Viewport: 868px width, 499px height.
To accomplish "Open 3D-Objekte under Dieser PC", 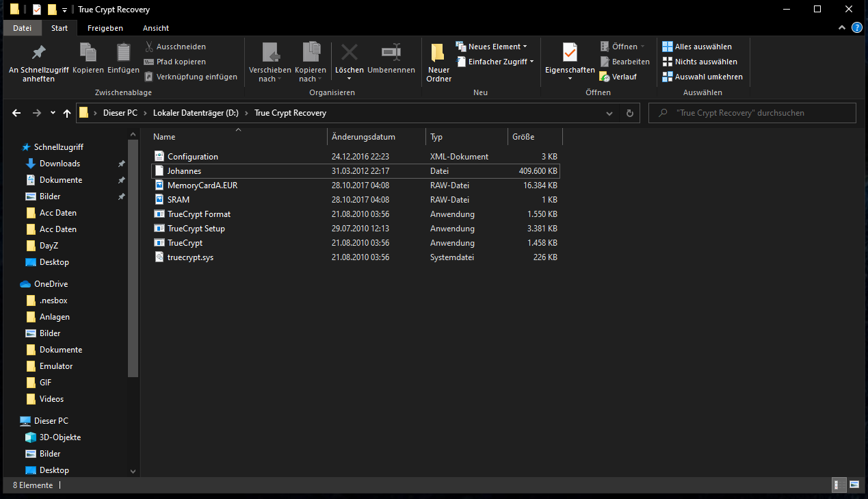I will (x=60, y=437).
